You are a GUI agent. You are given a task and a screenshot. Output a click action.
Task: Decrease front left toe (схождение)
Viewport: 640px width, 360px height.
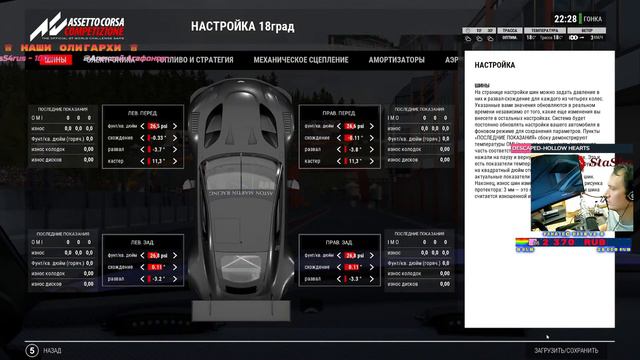(142, 138)
